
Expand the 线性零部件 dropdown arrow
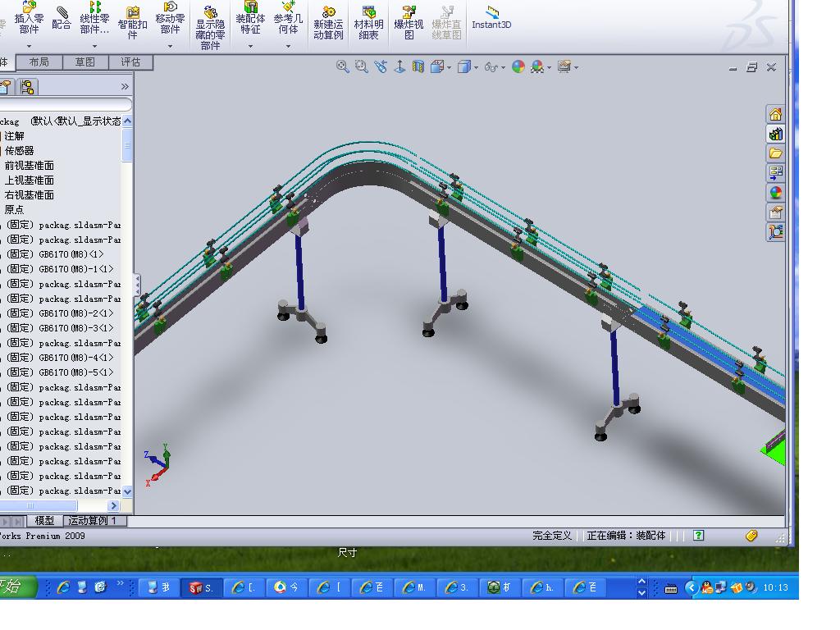coord(94,47)
